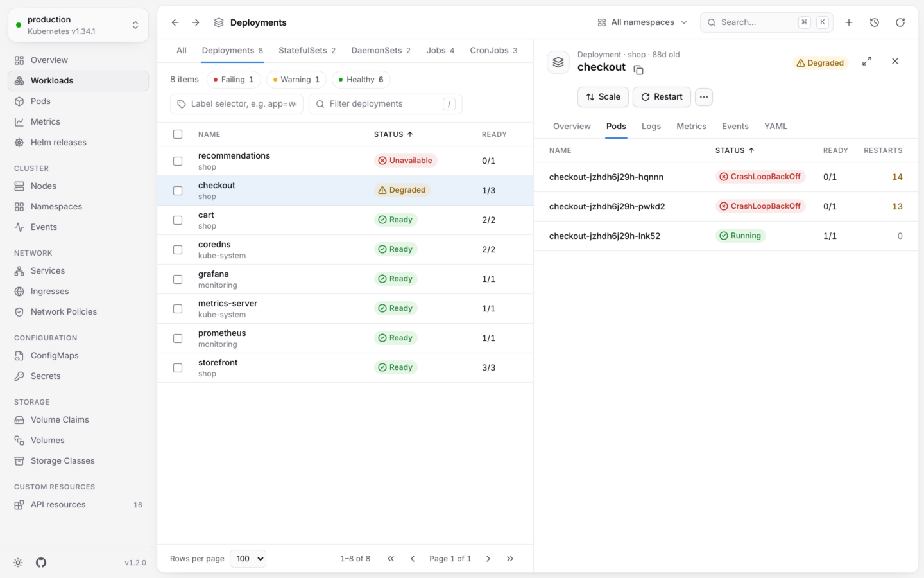Check the storefront deployment checkbox
The height and width of the screenshot is (578, 924).
click(178, 368)
